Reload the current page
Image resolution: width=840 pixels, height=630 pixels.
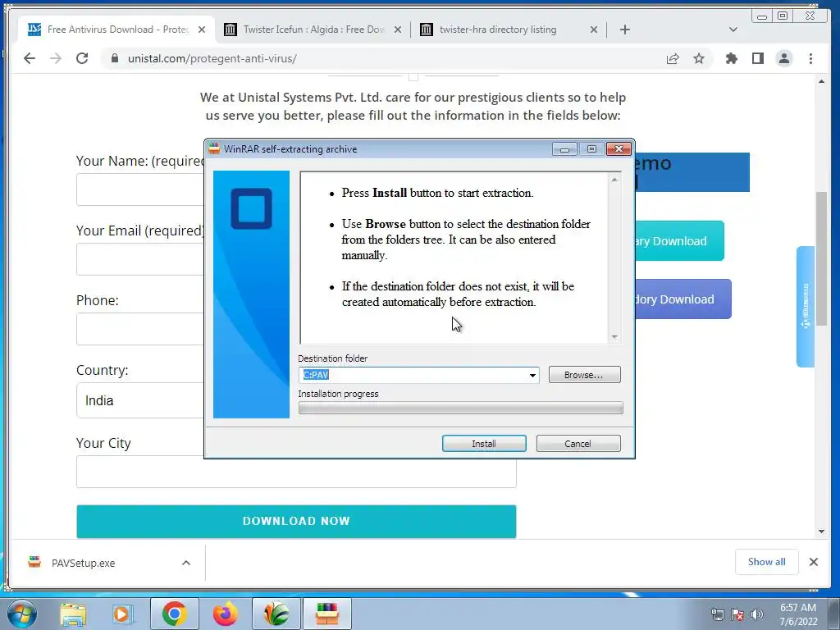coord(82,58)
